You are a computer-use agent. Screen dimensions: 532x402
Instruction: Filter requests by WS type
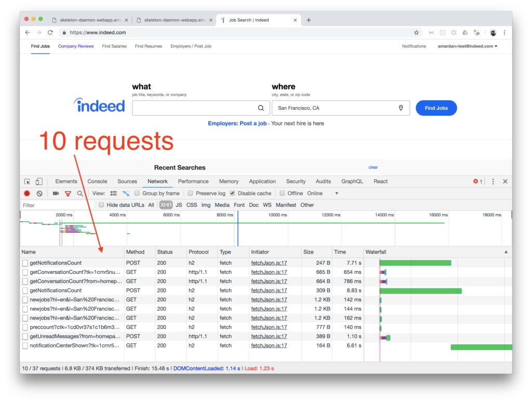[x=267, y=205]
